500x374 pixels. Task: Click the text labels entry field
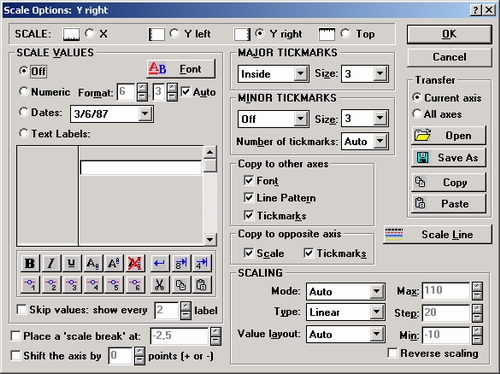click(x=141, y=167)
